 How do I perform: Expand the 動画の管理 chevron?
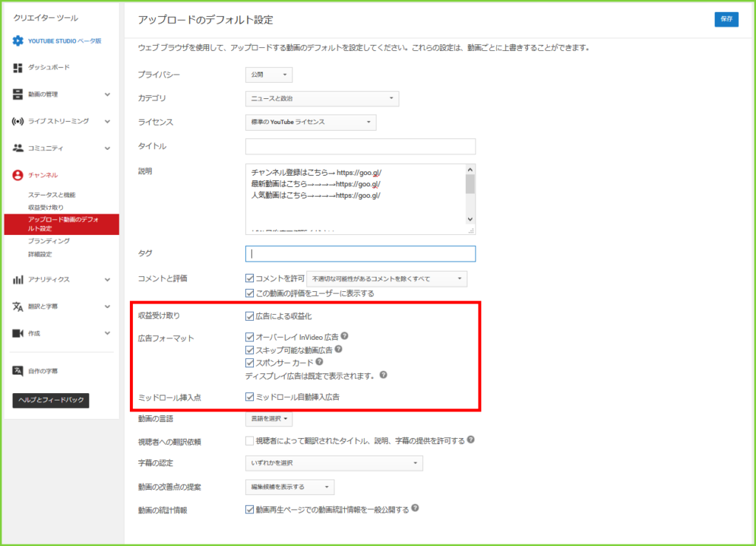[108, 95]
